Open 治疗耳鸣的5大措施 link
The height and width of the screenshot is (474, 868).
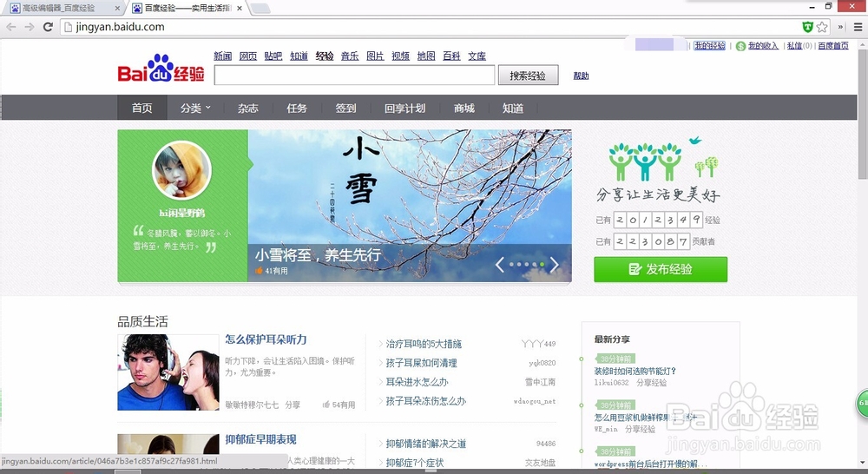pyautogui.click(x=424, y=344)
